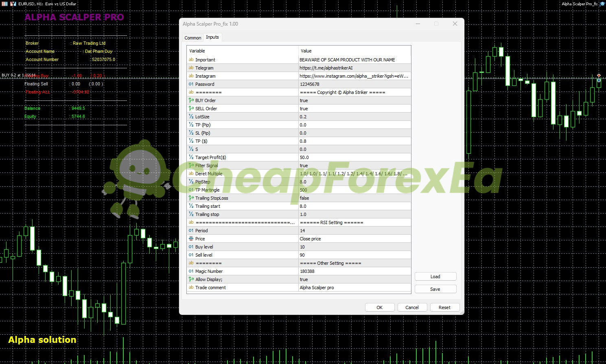Click the fraction icon beside LotSize
Image resolution: width=606 pixels, height=364 pixels.
point(191,117)
